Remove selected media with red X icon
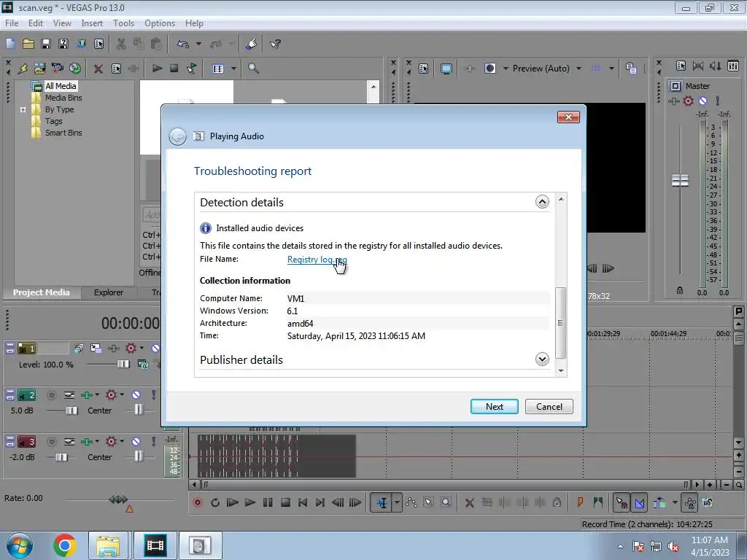The image size is (747, 560). point(98,69)
